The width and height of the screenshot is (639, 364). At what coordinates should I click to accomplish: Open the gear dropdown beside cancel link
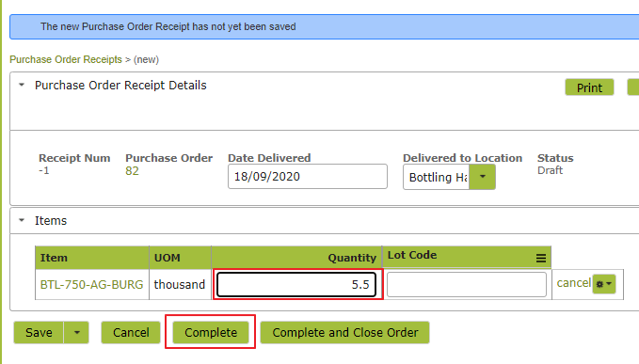click(x=604, y=284)
